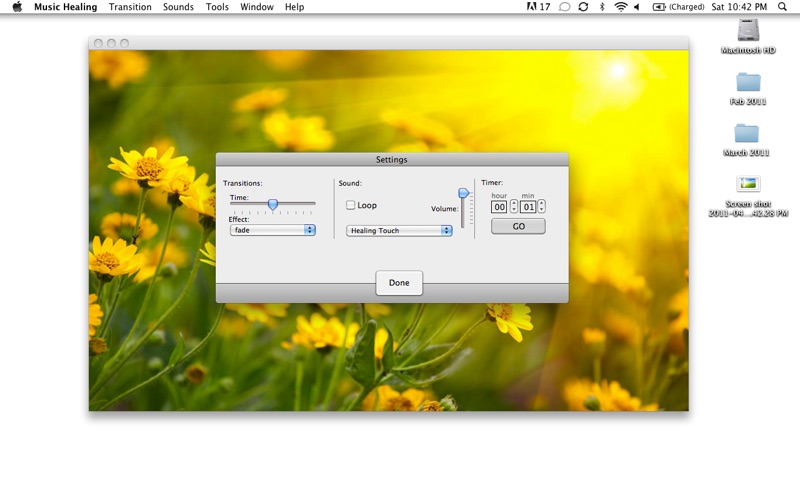This screenshot has width=800, height=500.
Task: Click the Spotlight search magnifier icon
Action: 782,7
